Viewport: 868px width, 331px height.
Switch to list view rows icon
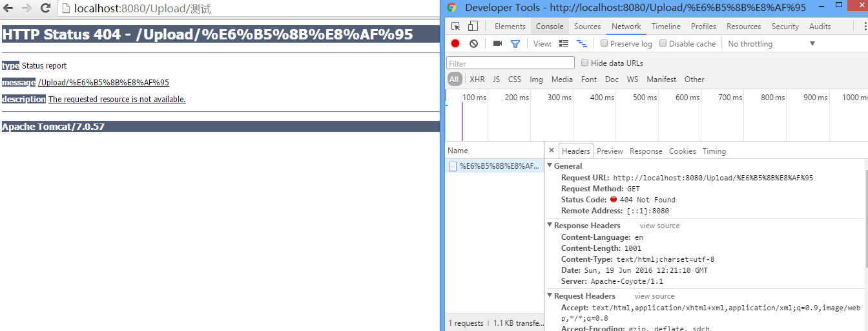click(x=564, y=43)
